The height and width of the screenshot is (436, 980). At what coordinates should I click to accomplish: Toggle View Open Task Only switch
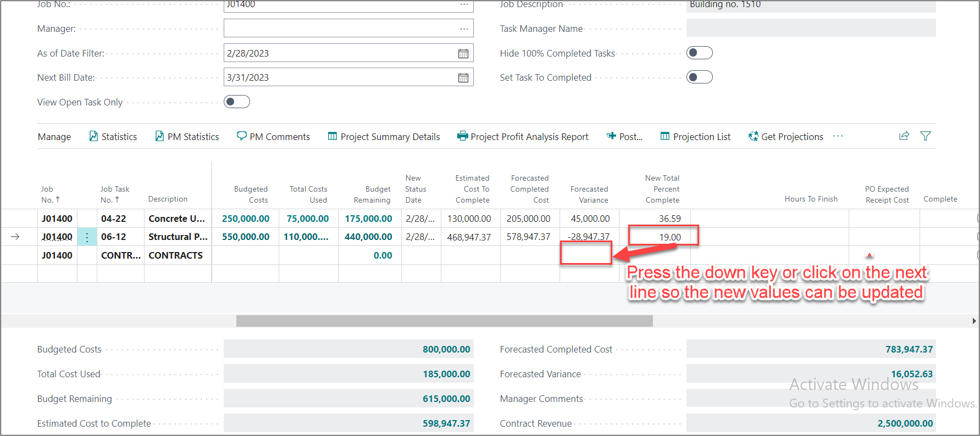point(237,102)
